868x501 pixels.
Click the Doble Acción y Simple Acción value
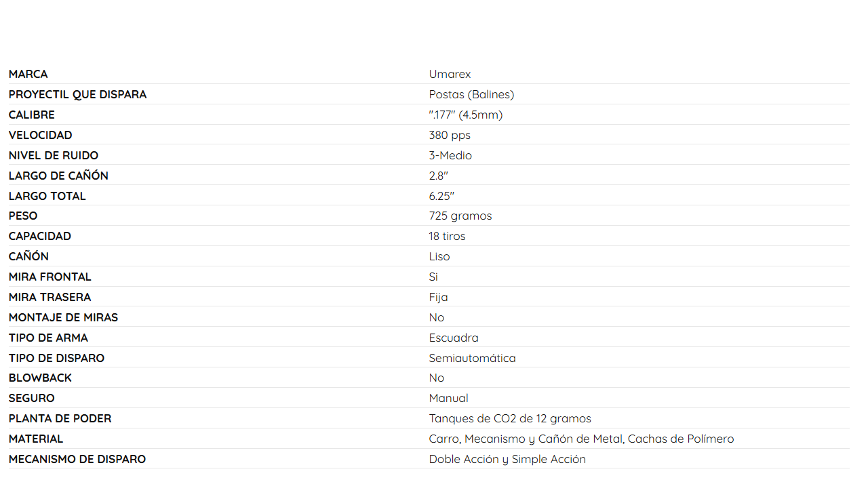click(x=507, y=459)
